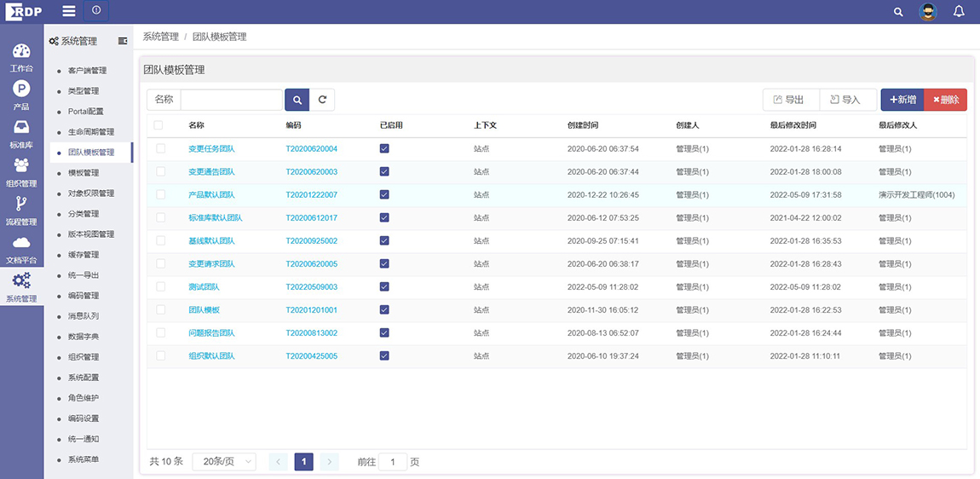
Task: Toggle the hamburger menu in top bar
Action: pyautogui.click(x=69, y=11)
